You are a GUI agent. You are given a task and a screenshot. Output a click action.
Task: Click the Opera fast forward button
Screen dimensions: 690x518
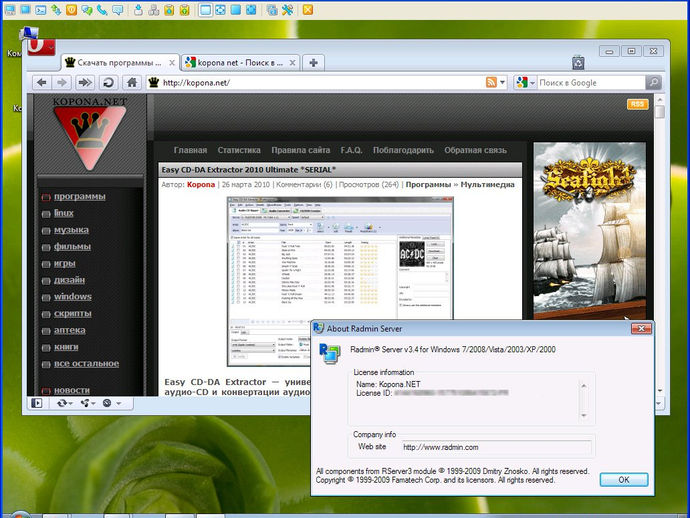pos(84,82)
